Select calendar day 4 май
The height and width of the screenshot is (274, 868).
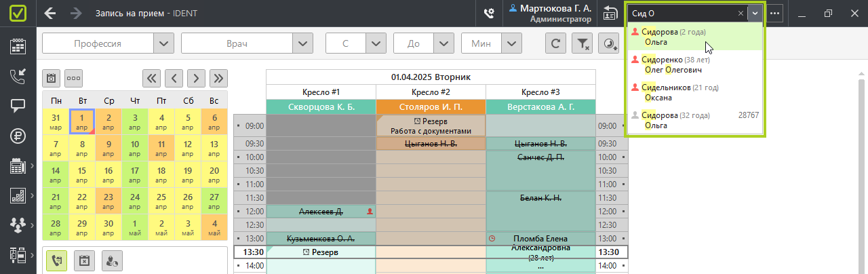[214, 227]
